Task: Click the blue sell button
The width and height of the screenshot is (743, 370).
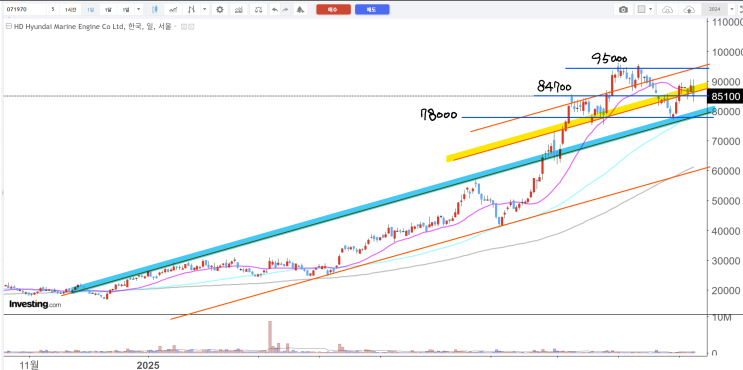Action: coord(372,9)
